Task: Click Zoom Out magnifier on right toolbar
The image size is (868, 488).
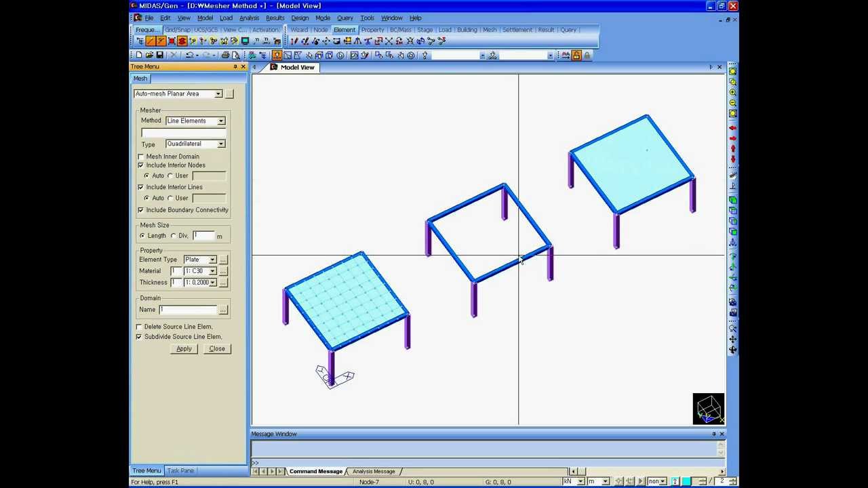Action: [x=732, y=103]
